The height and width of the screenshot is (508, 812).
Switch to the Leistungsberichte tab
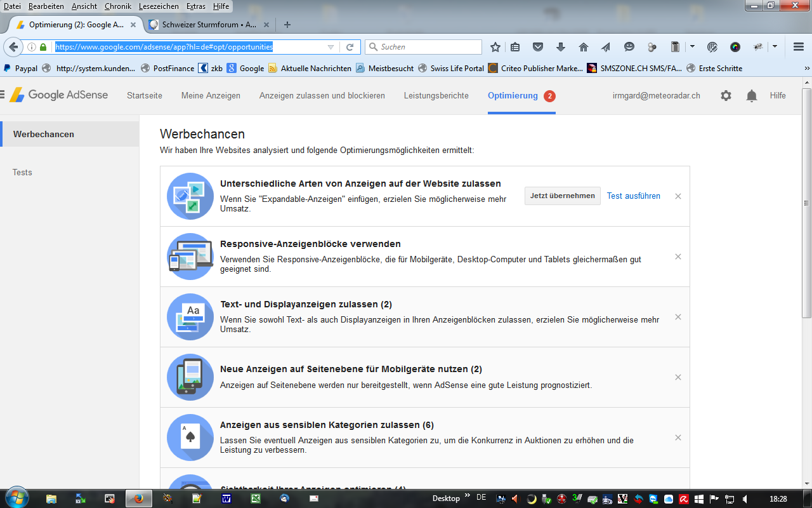[436, 96]
